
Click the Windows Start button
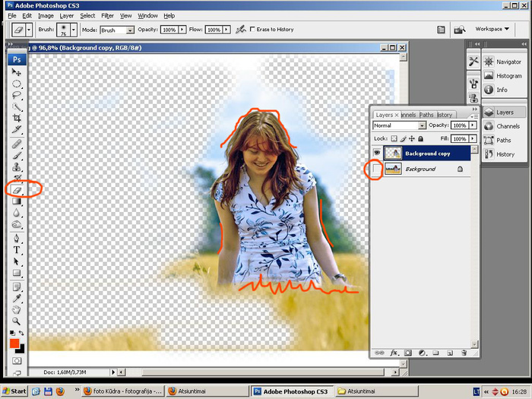click(14, 391)
